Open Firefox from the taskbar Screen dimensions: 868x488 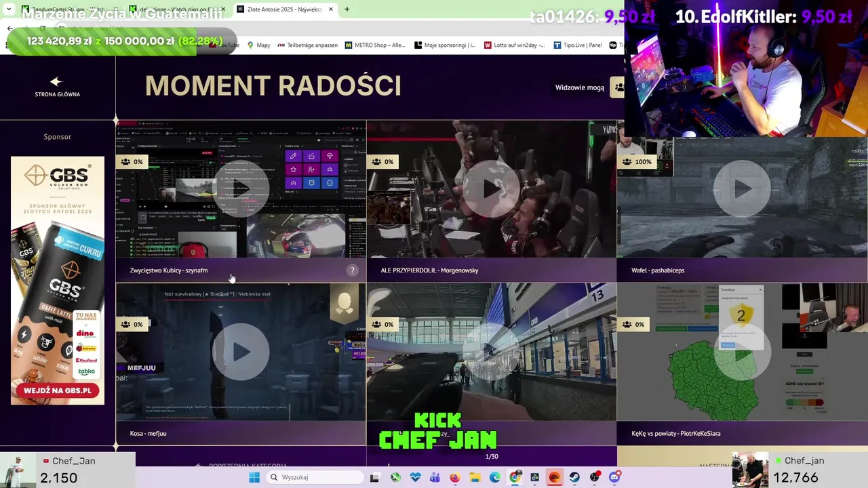[x=455, y=477]
